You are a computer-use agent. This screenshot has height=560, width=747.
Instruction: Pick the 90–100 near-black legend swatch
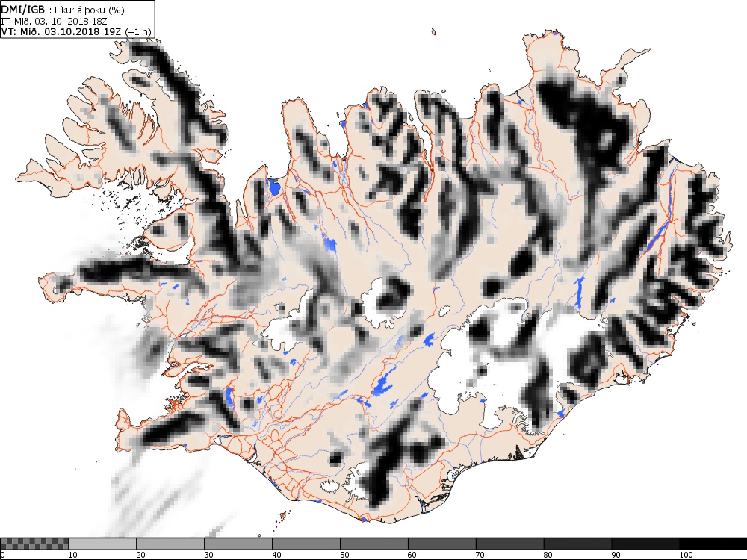(645, 544)
